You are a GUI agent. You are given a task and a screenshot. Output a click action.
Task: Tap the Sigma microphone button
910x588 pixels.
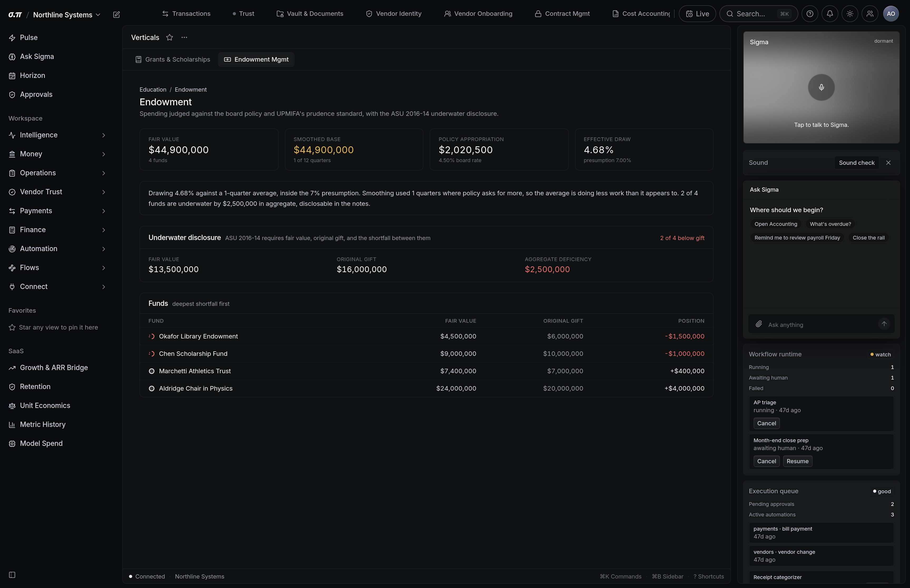click(x=821, y=87)
